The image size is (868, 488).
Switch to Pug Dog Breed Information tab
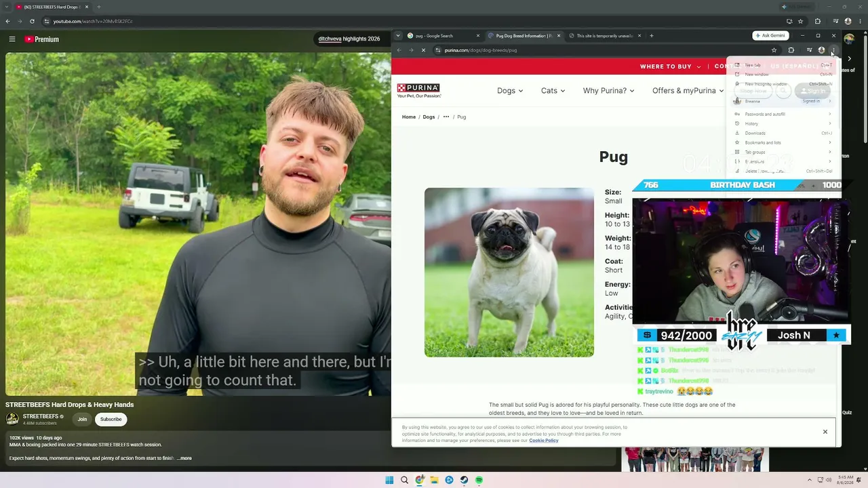[x=523, y=36]
